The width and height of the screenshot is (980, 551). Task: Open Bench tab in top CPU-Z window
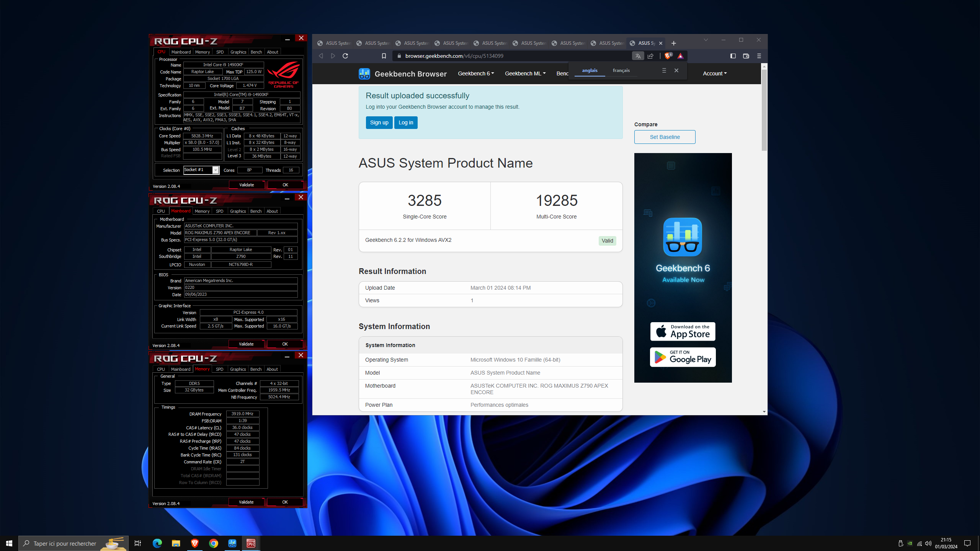point(256,52)
